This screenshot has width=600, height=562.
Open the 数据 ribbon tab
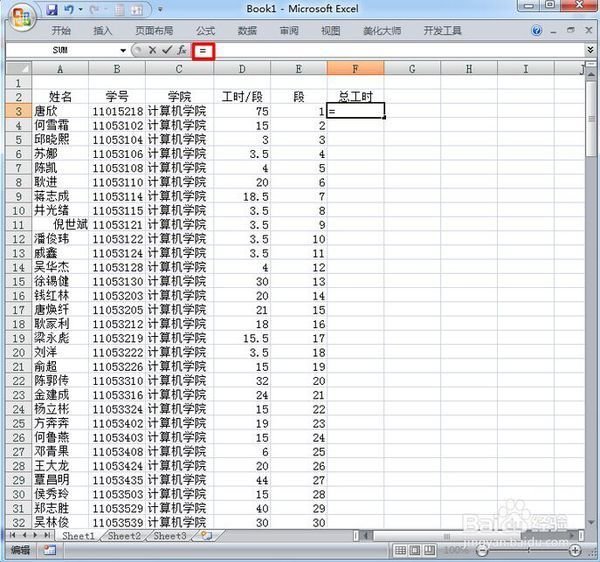pyautogui.click(x=247, y=31)
